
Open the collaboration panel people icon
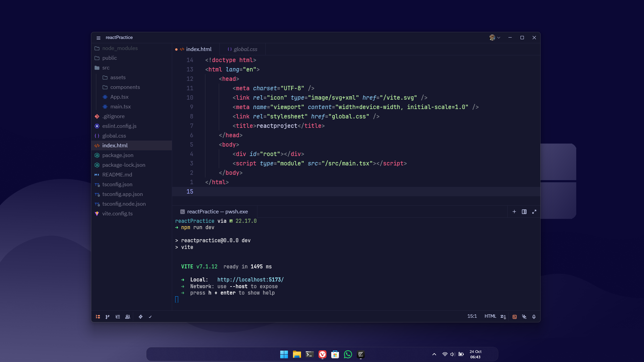click(x=128, y=317)
